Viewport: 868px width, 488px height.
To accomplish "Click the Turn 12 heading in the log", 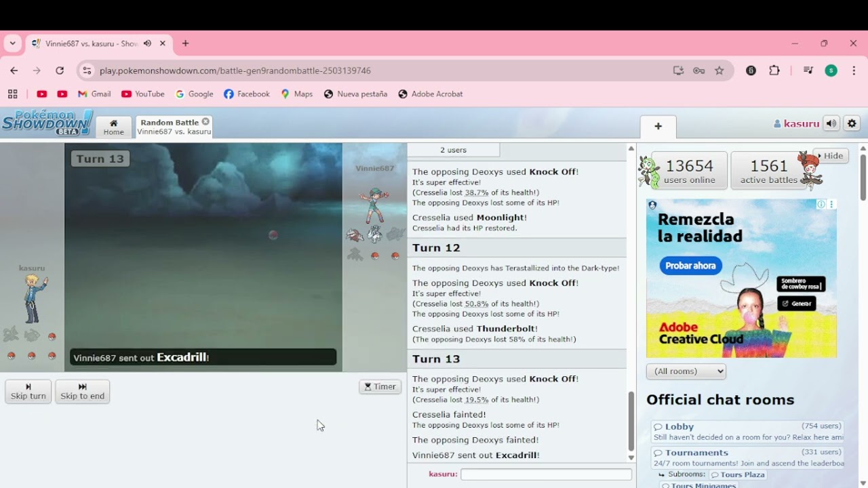I will pos(436,248).
